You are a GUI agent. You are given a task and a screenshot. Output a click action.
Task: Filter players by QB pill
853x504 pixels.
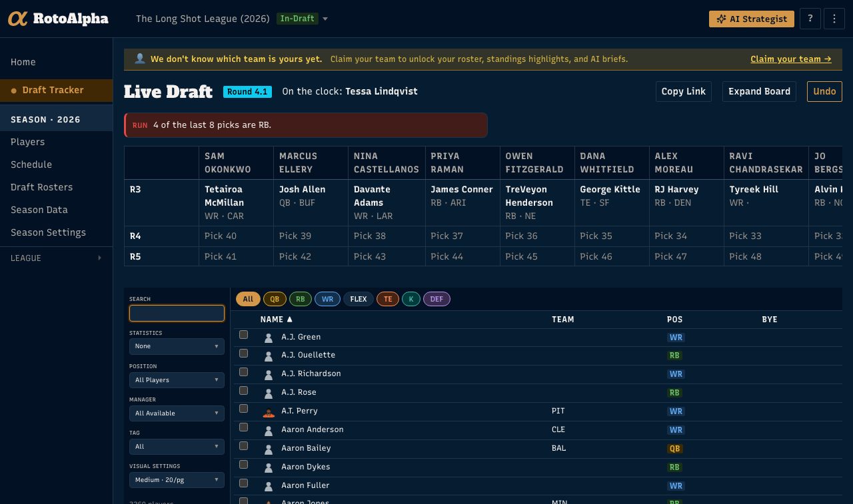(273, 300)
